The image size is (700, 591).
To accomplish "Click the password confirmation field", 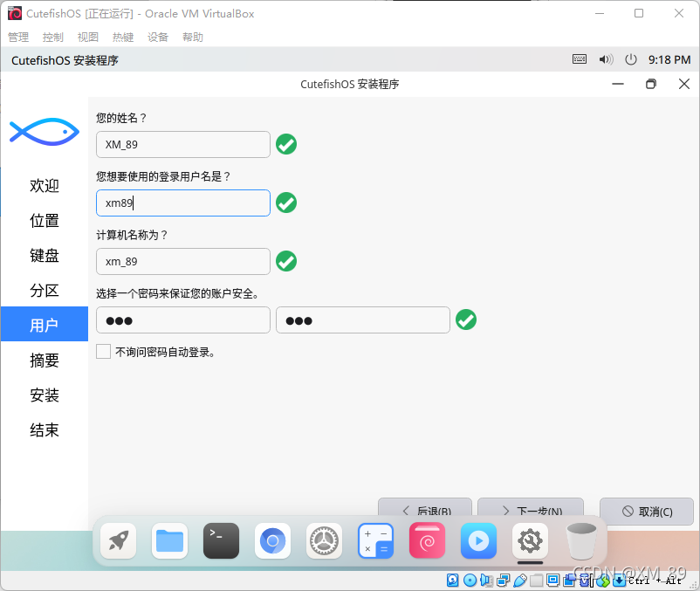I will (x=363, y=320).
